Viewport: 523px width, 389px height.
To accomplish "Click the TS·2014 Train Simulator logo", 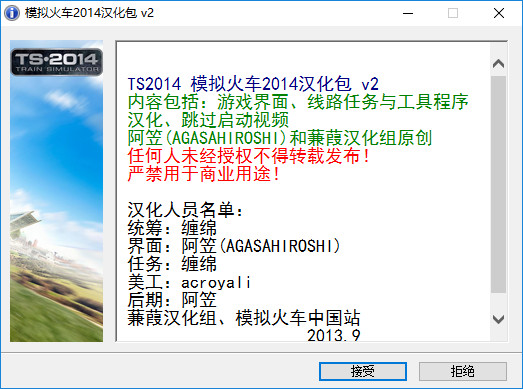I will pyautogui.click(x=57, y=62).
